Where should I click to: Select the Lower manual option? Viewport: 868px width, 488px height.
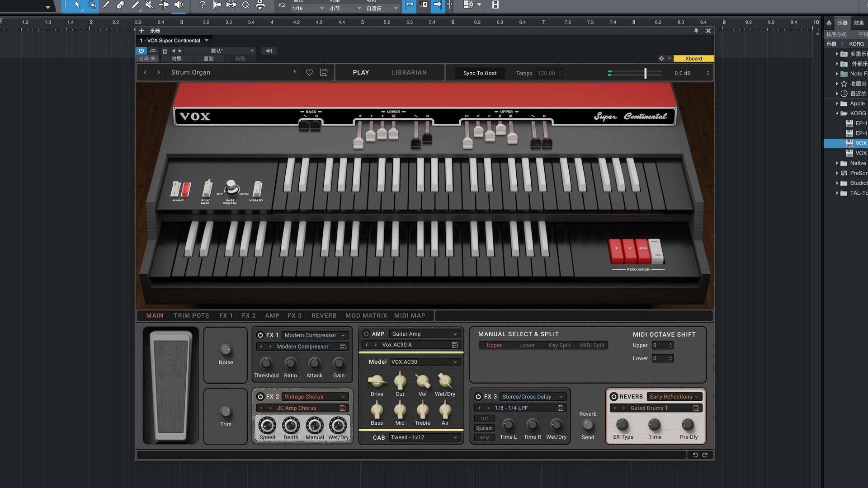pyautogui.click(x=527, y=345)
